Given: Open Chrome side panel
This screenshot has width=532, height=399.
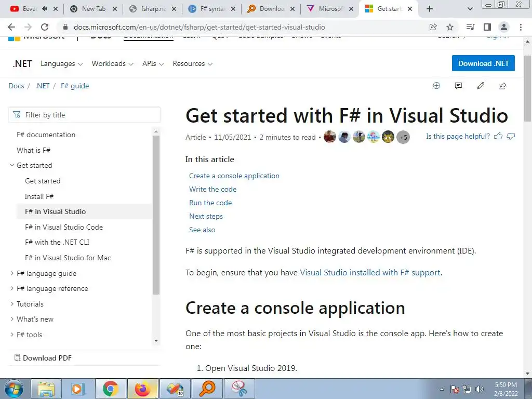Looking at the screenshot, I should [x=487, y=27].
